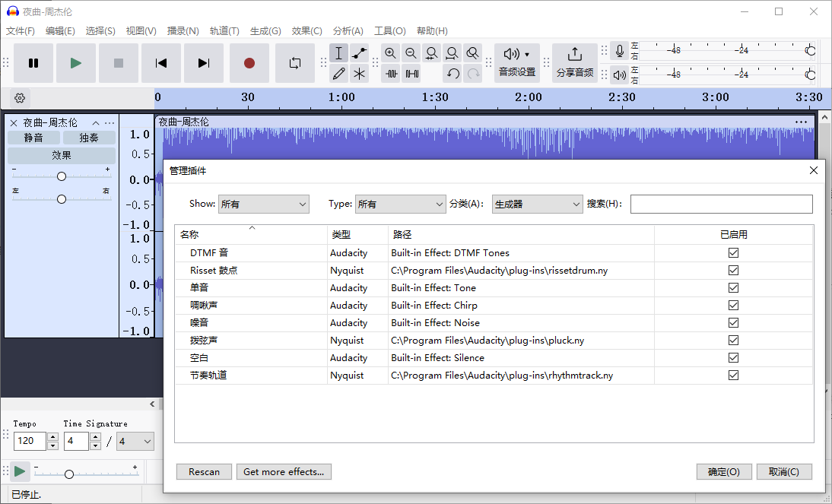Click the red Record button

(249, 63)
